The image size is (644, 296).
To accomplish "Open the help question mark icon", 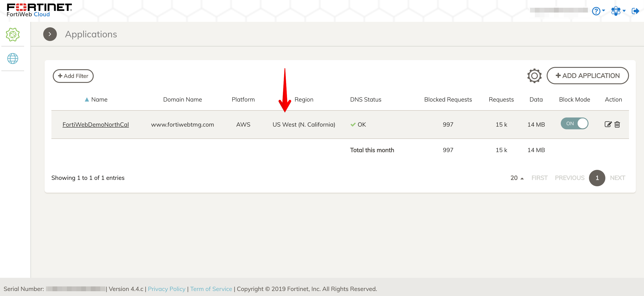I will click(x=596, y=11).
